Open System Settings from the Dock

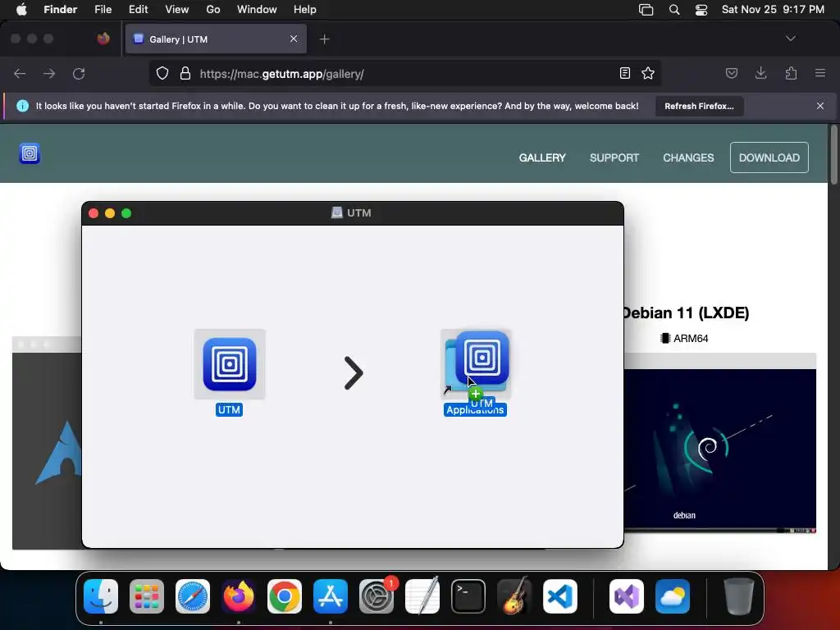click(x=376, y=596)
